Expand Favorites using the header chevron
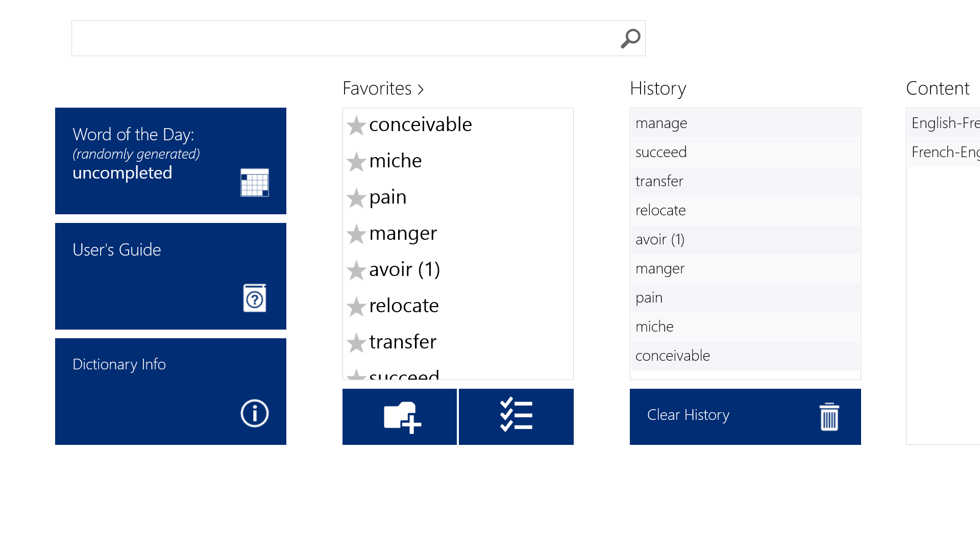 [x=421, y=89]
